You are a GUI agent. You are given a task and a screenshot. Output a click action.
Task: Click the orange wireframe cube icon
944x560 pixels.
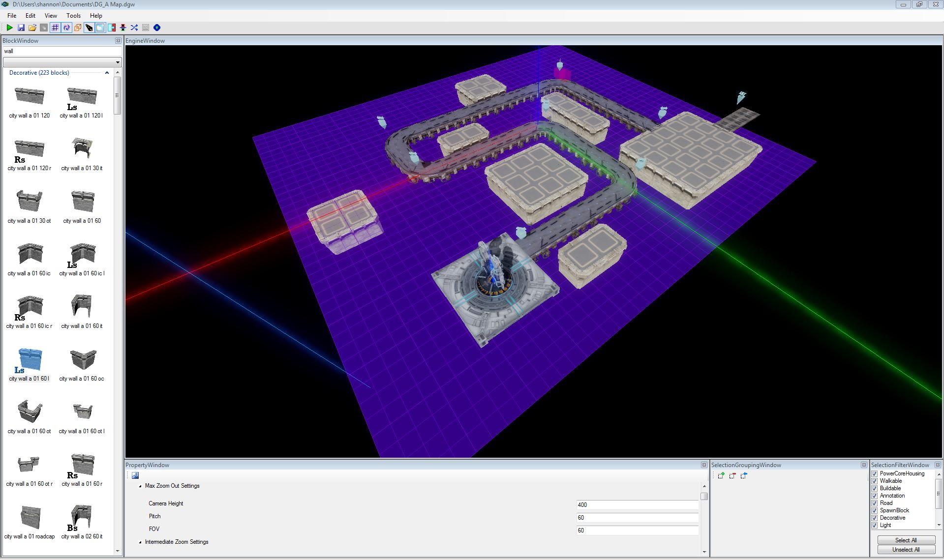point(78,28)
